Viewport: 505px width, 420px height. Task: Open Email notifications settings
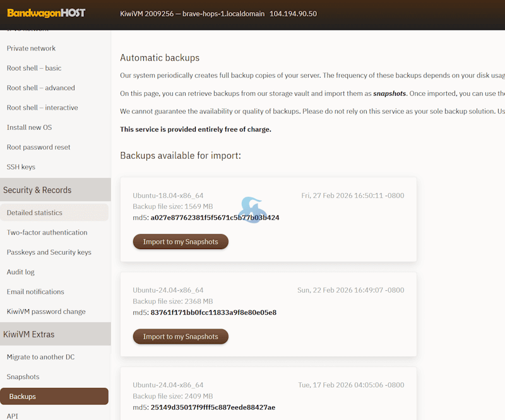click(x=35, y=292)
